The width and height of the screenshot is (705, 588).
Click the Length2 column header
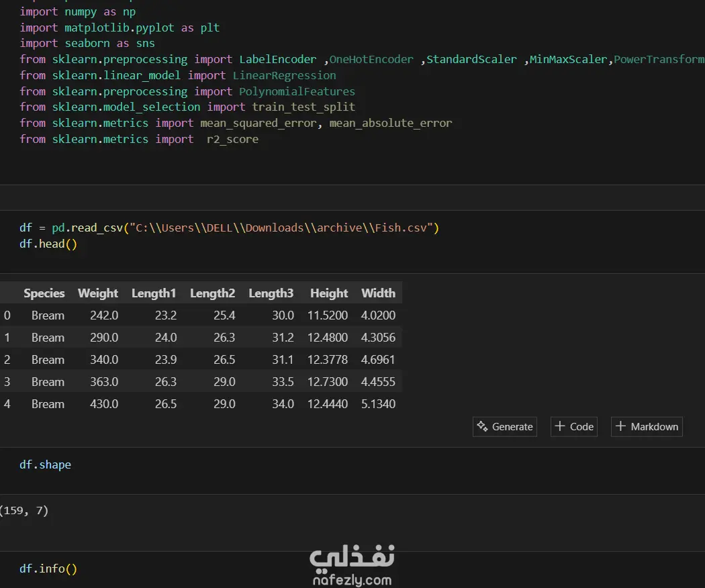[x=212, y=293]
